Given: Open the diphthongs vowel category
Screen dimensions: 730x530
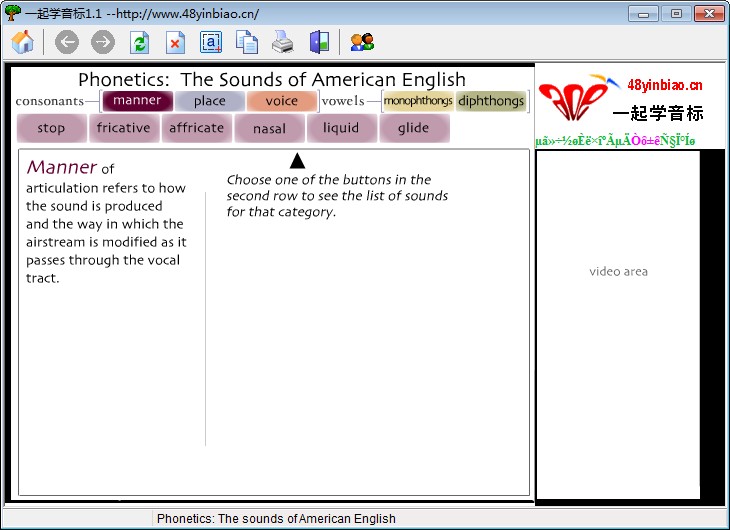Looking at the screenshot, I should pos(491,101).
